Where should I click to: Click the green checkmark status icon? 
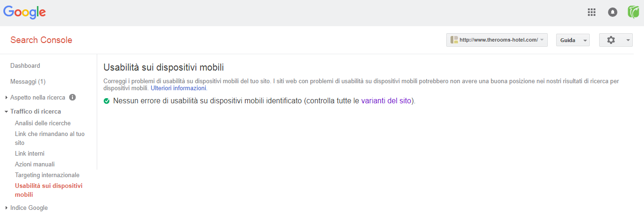tap(107, 100)
